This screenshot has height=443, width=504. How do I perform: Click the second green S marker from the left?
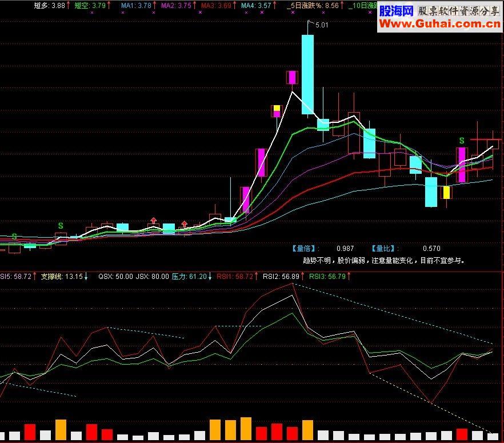pyautogui.click(x=61, y=226)
